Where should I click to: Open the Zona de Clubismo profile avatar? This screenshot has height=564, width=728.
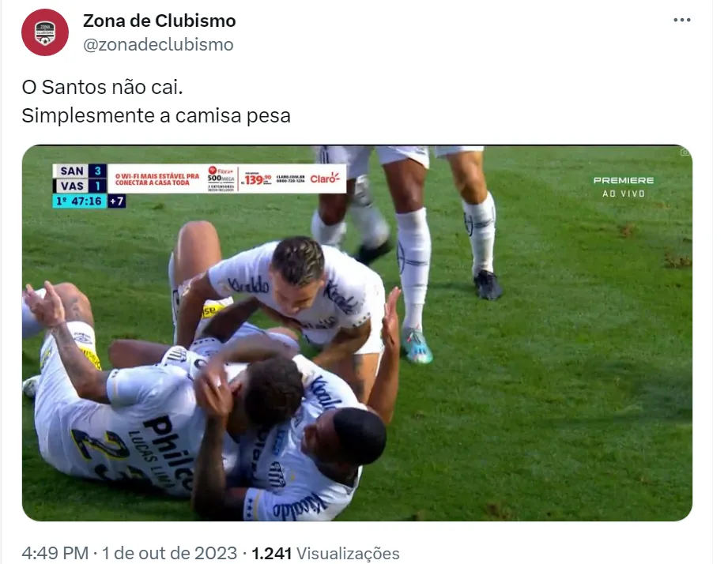tap(45, 32)
